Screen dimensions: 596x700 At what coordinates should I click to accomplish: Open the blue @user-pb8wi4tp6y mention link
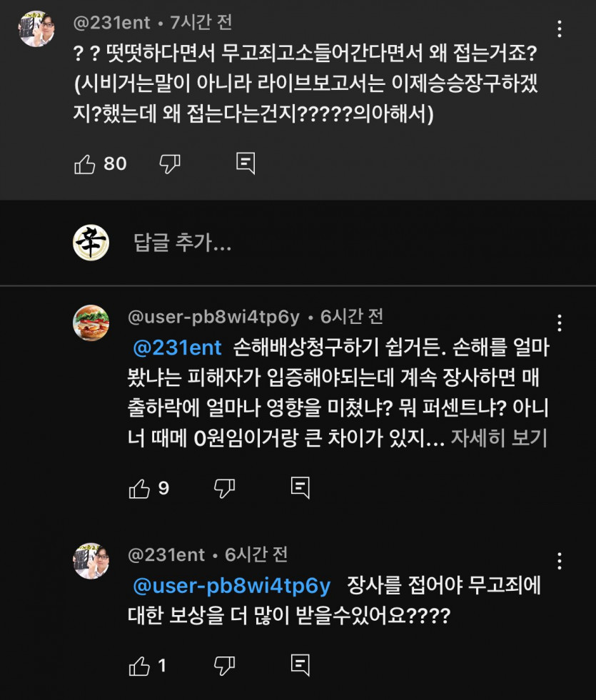[233, 586]
